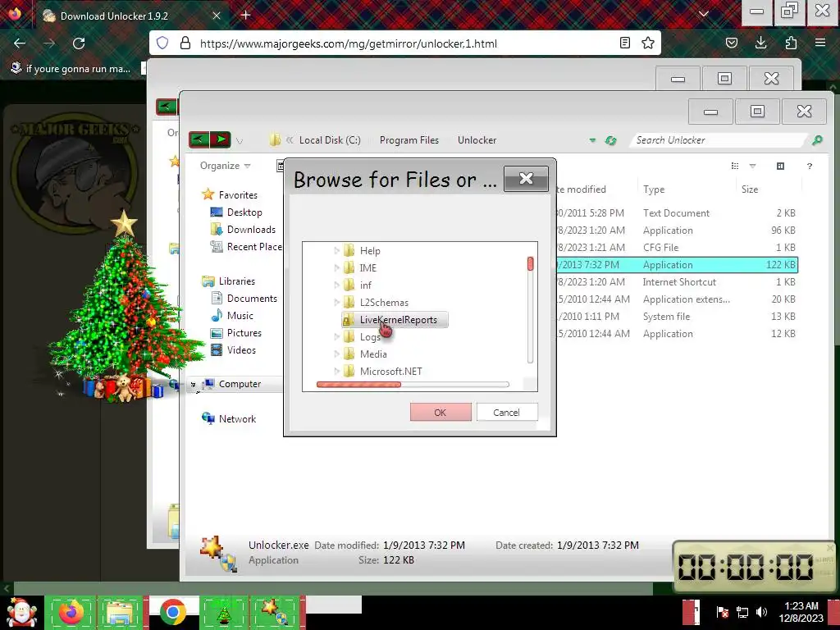Open address bar history dropdown
Viewport: 840px width, 630px height.
(592, 140)
